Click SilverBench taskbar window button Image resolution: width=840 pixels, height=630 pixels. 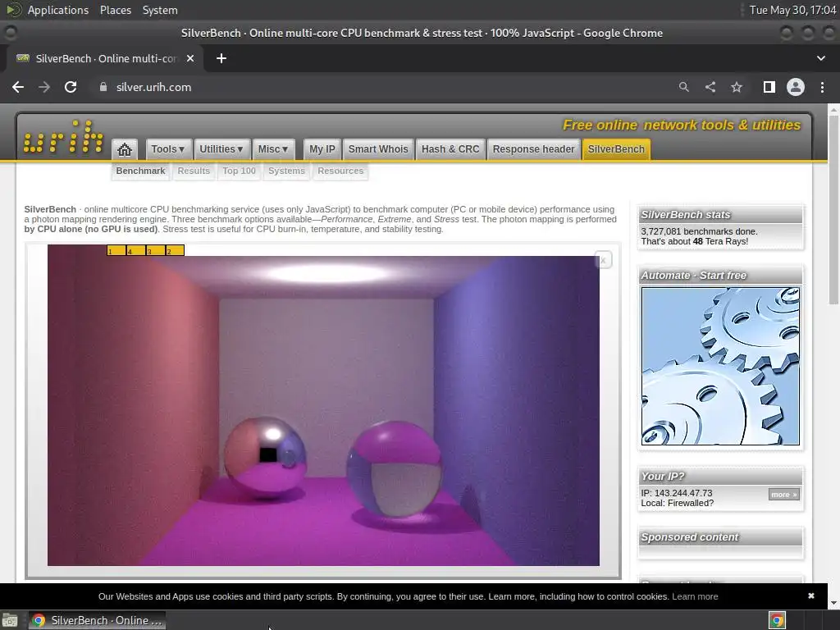97,620
